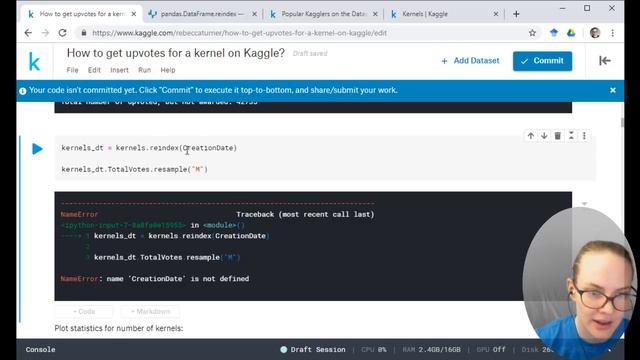Screen dimensions: 640x360
Task: Go back in browser history
Action: pyautogui.click(x=28, y=33)
